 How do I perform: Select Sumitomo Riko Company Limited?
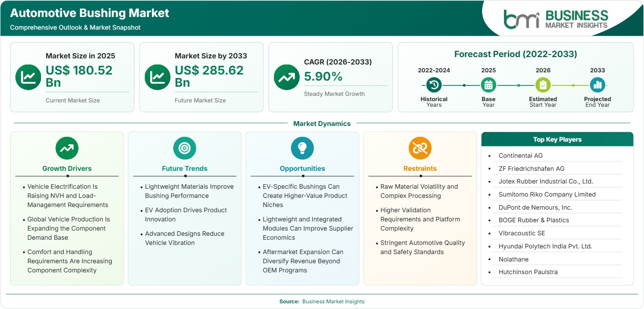pyautogui.click(x=547, y=194)
